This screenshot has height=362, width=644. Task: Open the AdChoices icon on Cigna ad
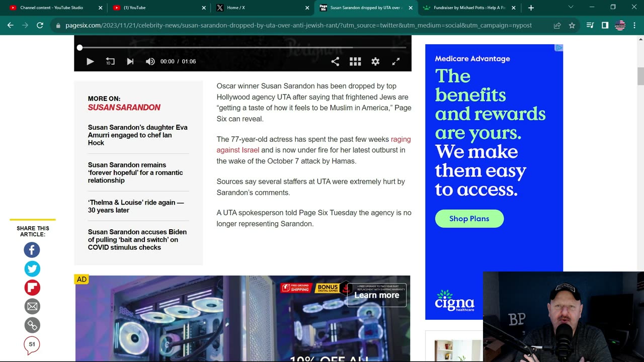(558, 48)
